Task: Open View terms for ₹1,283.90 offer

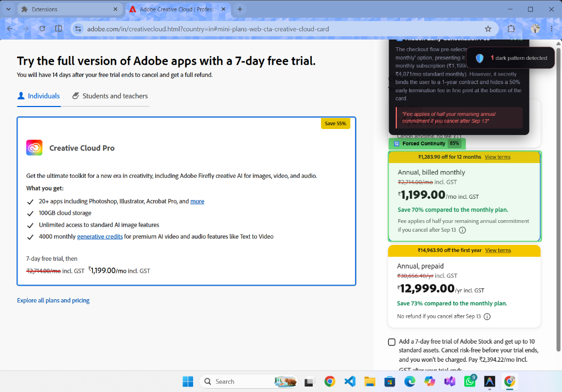Action: [x=497, y=157]
